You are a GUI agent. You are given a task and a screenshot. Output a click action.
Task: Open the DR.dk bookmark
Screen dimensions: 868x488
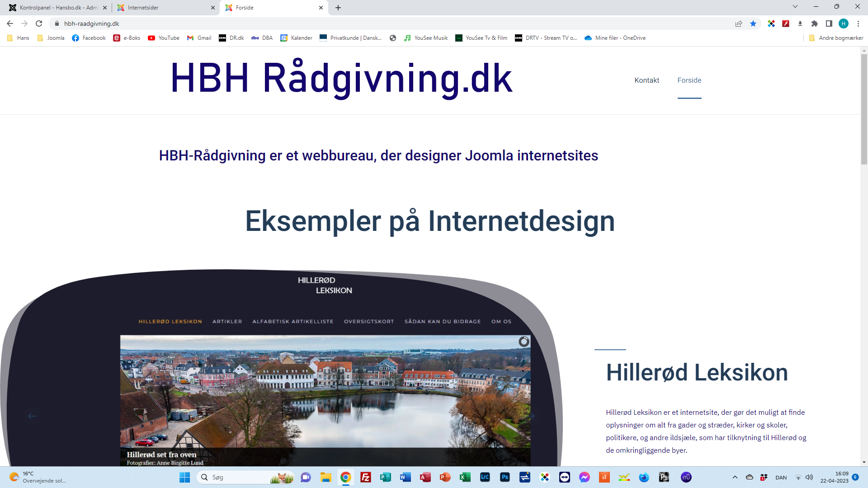pyautogui.click(x=231, y=38)
